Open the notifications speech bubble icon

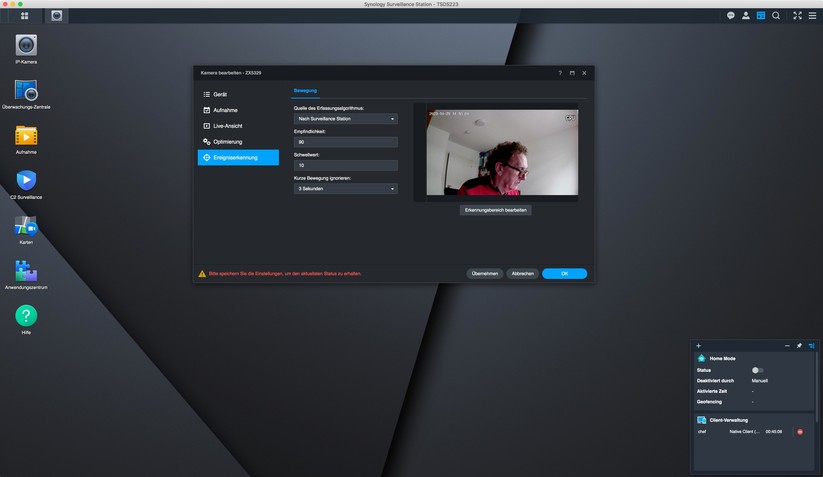(731, 16)
